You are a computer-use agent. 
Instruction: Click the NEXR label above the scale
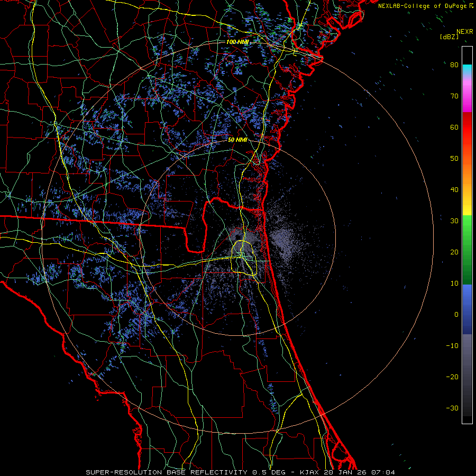pos(464,32)
